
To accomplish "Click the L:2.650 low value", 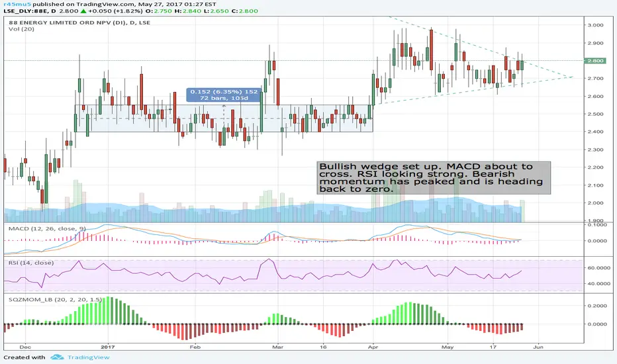I will (x=216, y=11).
